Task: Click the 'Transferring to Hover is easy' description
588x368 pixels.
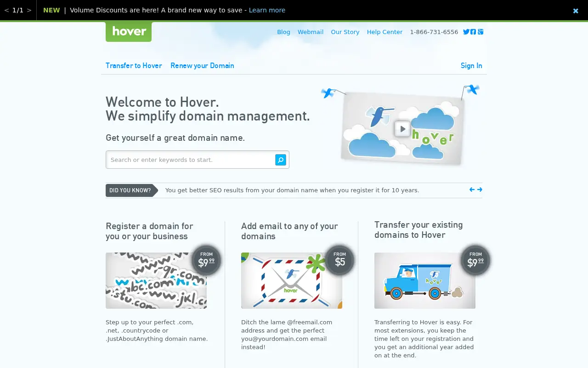Action: (x=424, y=339)
